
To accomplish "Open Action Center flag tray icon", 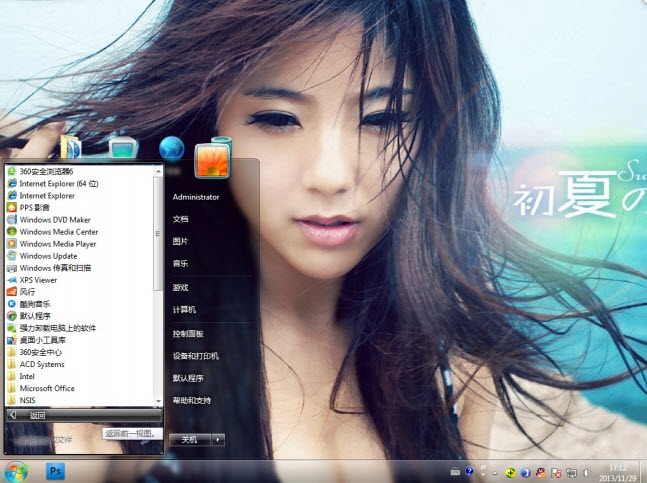I will point(556,473).
